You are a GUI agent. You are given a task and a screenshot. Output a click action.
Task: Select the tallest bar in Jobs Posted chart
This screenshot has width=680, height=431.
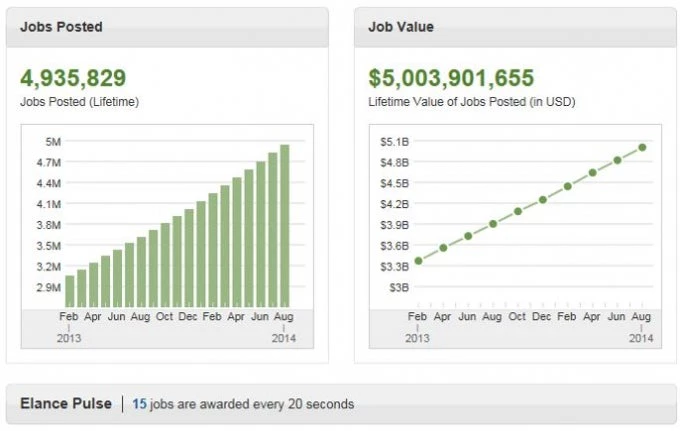[x=284, y=226]
